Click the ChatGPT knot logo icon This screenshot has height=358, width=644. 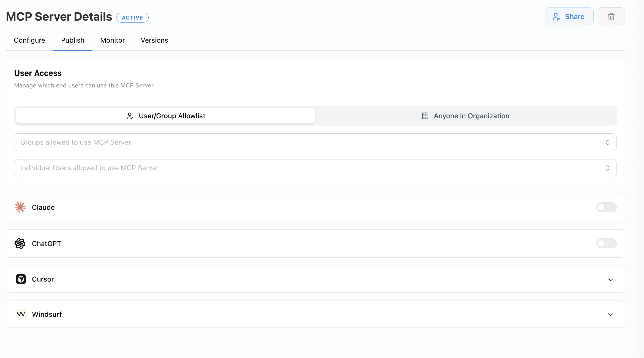(20, 244)
